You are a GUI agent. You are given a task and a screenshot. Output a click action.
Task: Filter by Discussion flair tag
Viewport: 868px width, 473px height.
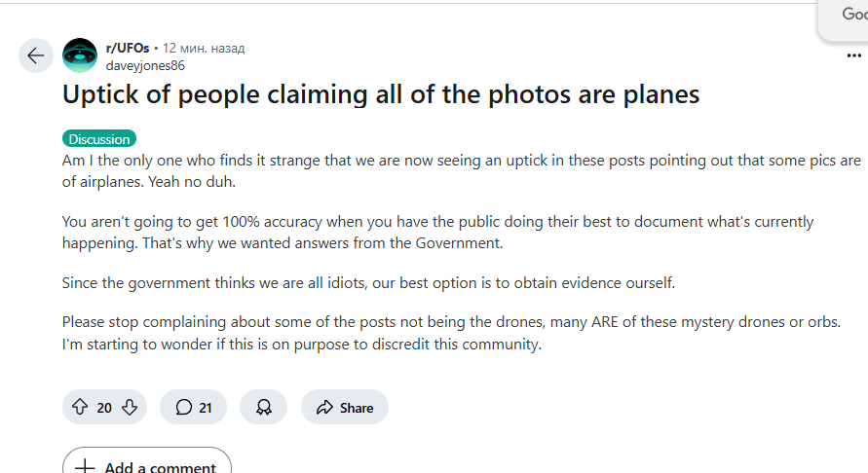coord(99,139)
